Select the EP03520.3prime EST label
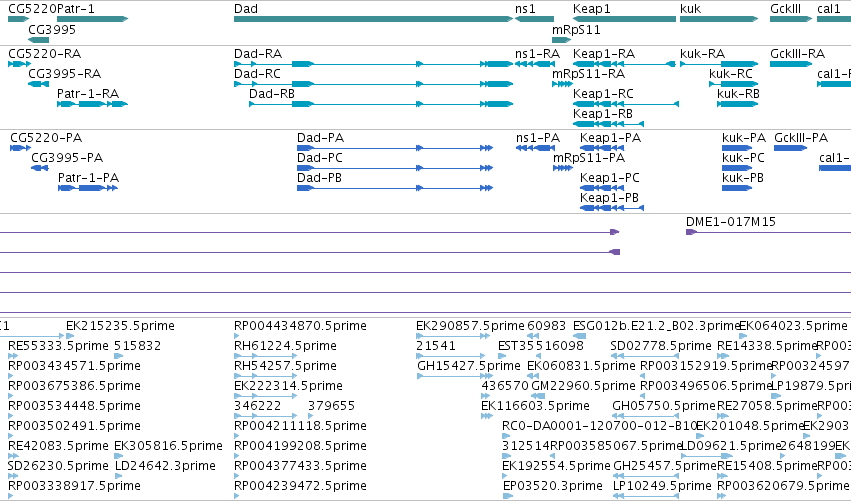The width and height of the screenshot is (851, 501). [553, 486]
